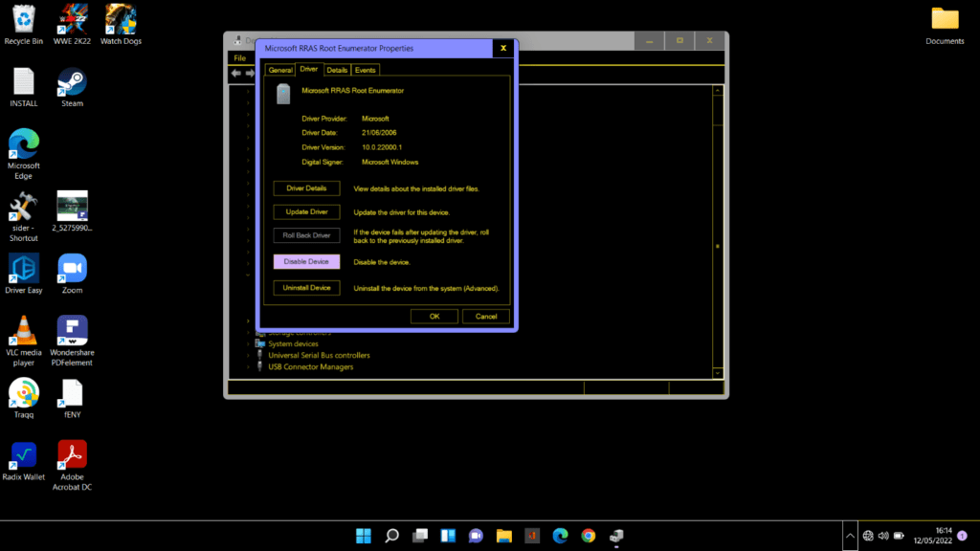
Task: Launch the Watch Dogs game
Action: tap(120, 21)
